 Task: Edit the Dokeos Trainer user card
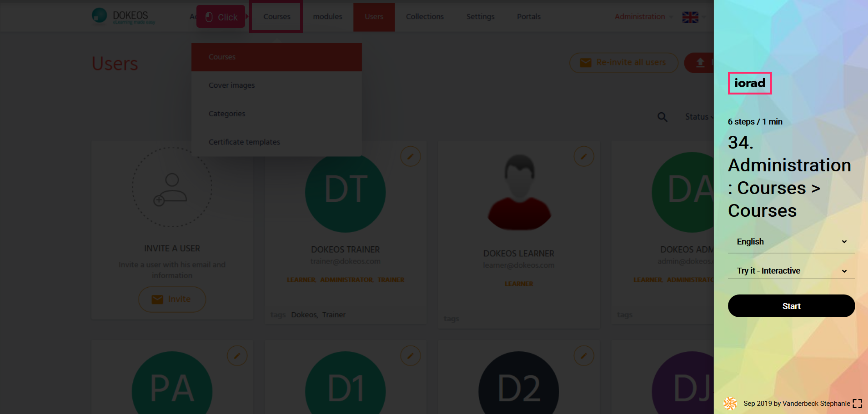[x=410, y=156]
